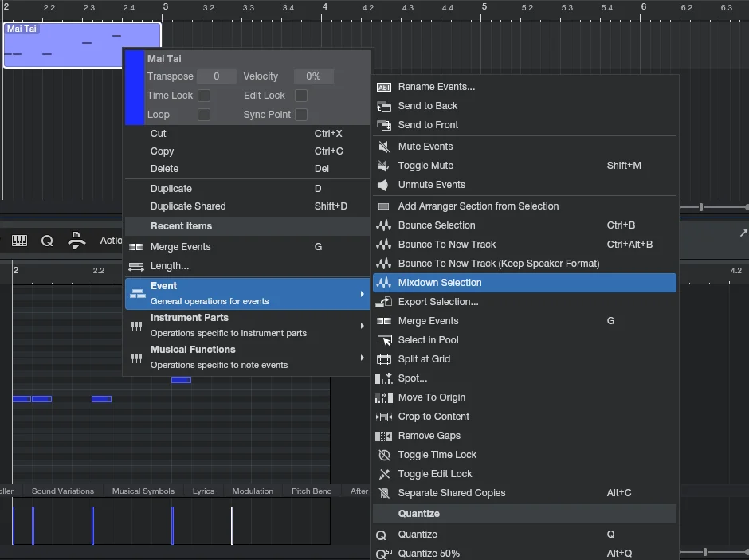The image size is (749, 560).
Task: Expand the Instrument Parts submenu
Action: tap(248, 326)
